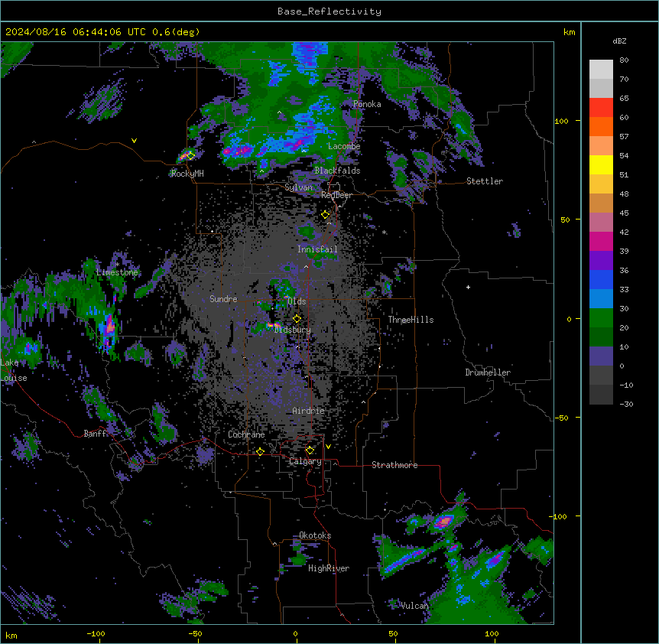Screen dimensions: 659x644
Task: Click the -100 tick label on bottom axis
Action: click(x=96, y=633)
